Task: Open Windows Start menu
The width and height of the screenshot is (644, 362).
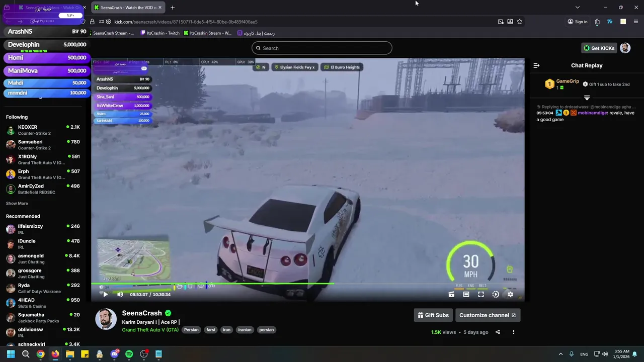Action: [11, 354]
